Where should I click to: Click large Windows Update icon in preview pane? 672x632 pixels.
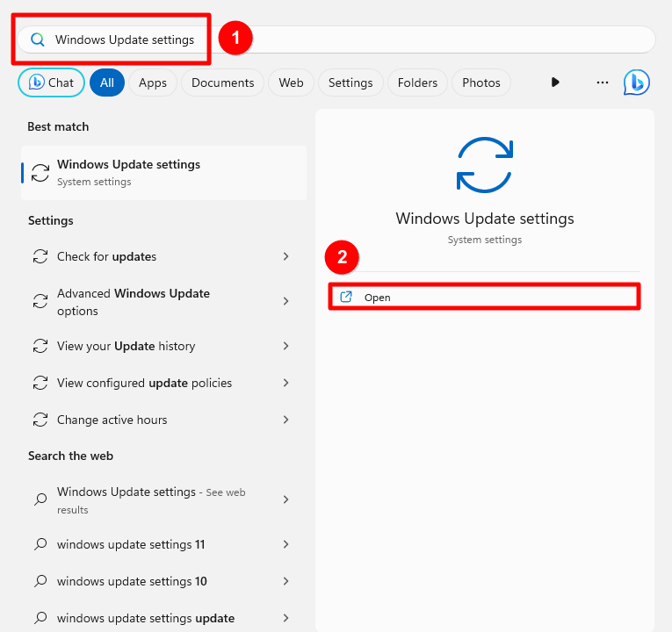coord(485,165)
